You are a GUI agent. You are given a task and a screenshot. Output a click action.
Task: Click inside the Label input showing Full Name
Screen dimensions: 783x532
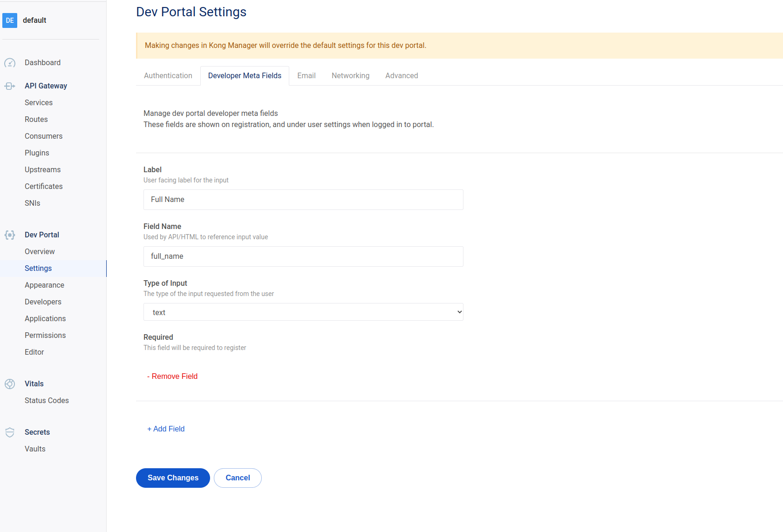point(303,200)
